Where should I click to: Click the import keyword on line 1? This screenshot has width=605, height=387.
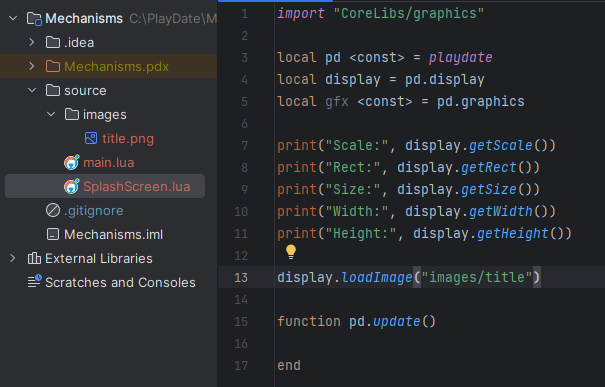point(301,14)
